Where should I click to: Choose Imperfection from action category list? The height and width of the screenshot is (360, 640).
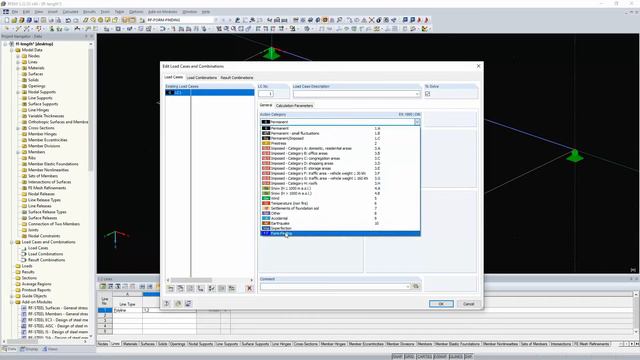340,229
